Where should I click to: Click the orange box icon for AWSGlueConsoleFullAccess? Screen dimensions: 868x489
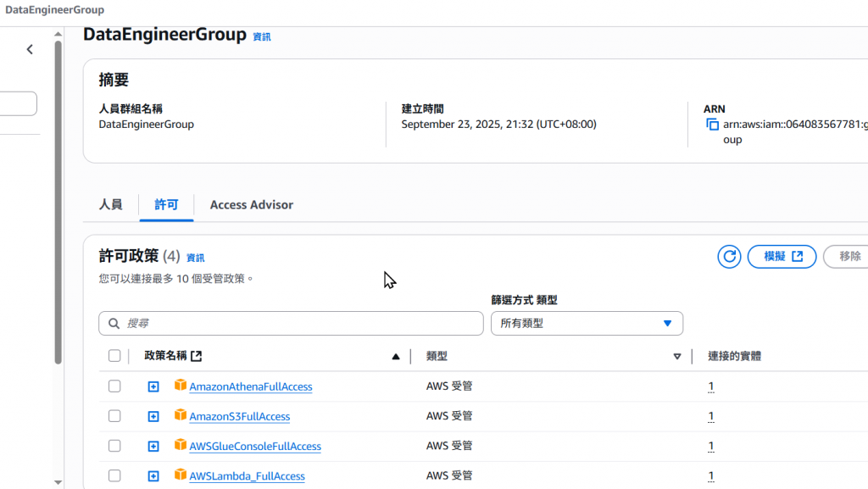tap(180, 445)
